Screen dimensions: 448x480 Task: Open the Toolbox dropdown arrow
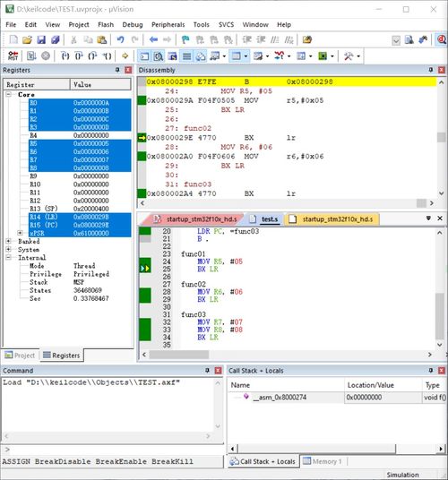(x=358, y=56)
